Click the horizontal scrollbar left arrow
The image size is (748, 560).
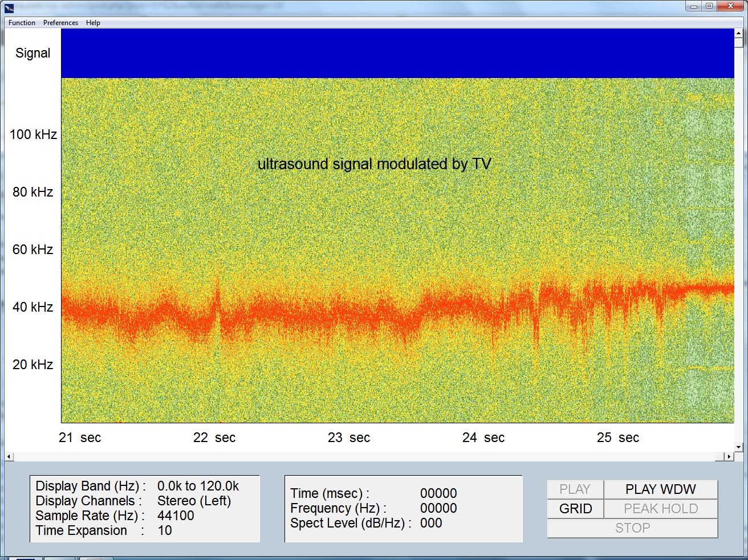point(9,456)
